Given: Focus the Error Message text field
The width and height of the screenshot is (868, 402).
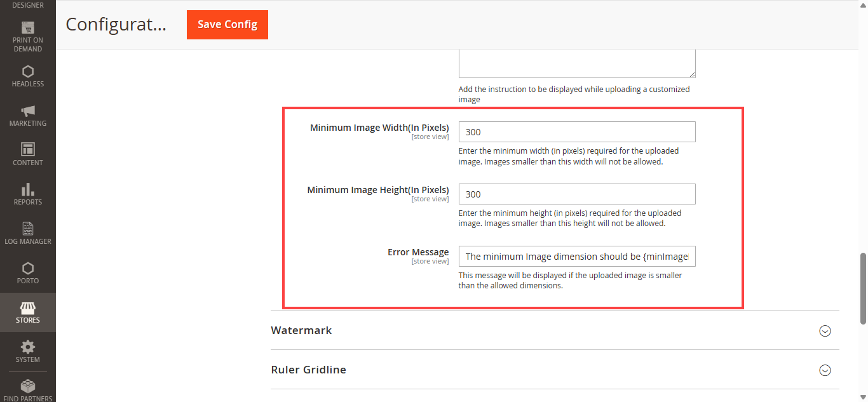Looking at the screenshot, I should click(576, 257).
